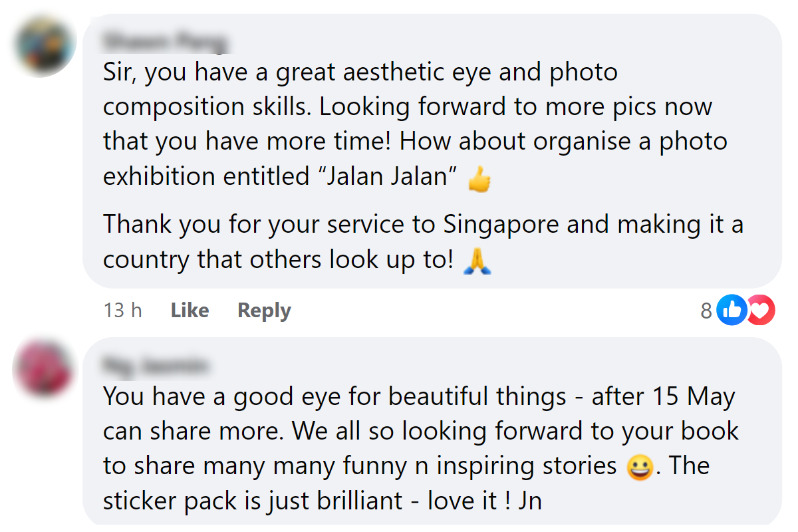Click the blue thumbs-up reaction icon
Viewport: 798px width, 532px height.
[731, 310]
